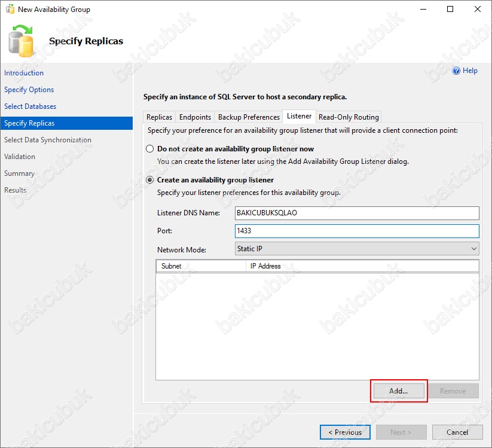Click the Help question mark icon
The height and width of the screenshot is (448, 492).
457,71
